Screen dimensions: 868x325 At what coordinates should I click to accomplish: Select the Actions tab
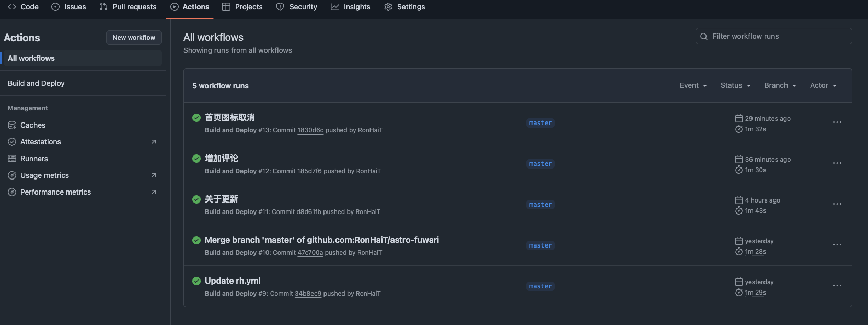click(x=190, y=7)
